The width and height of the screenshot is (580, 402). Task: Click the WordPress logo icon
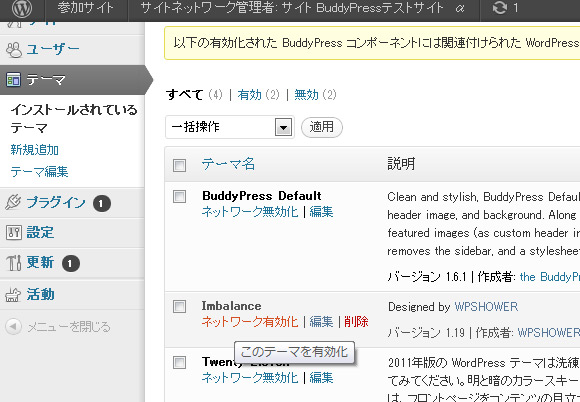click(22, 8)
